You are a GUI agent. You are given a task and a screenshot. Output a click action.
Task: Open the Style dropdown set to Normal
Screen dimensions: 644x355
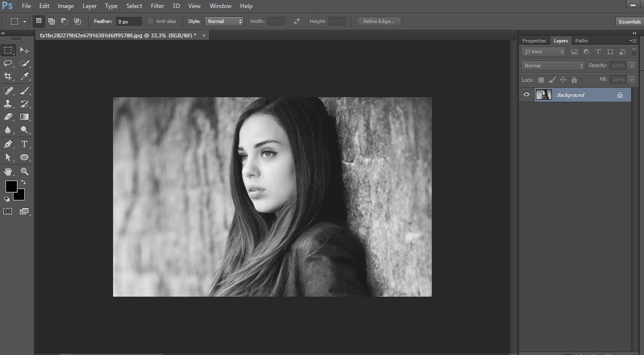click(224, 21)
